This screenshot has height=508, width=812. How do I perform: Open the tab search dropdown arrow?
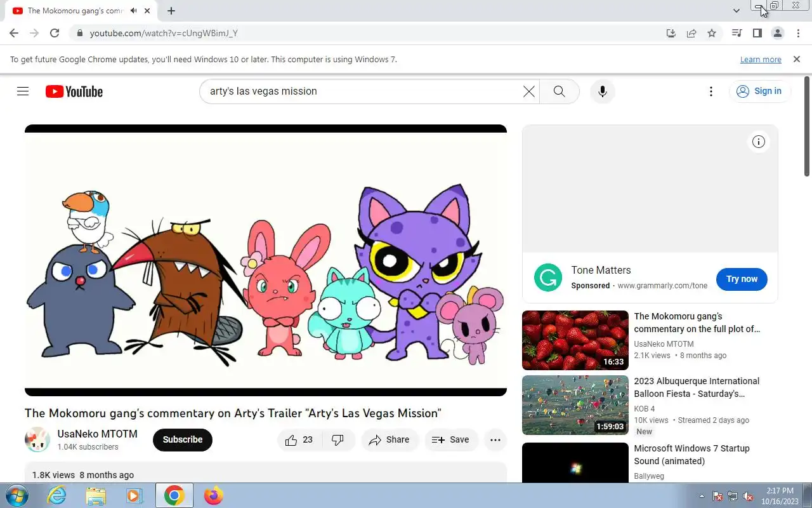pos(736,11)
